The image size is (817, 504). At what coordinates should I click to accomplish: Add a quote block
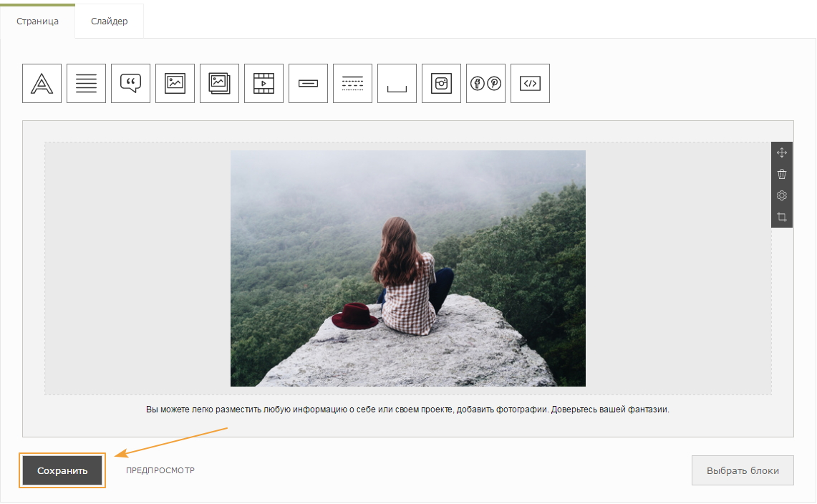click(131, 83)
